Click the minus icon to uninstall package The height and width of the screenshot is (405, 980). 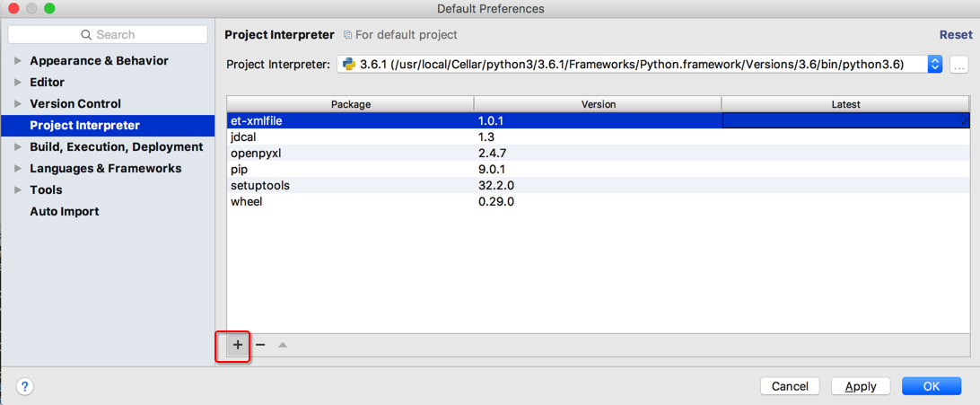[260, 345]
